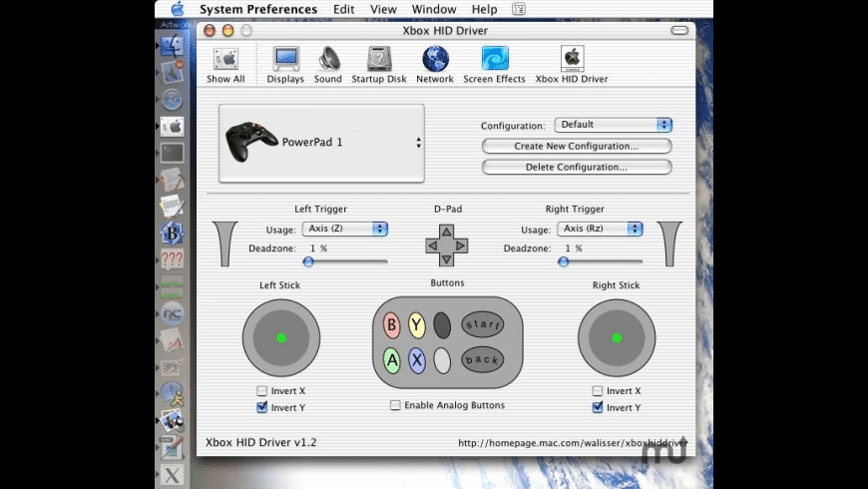Open the Configuration dropdown set to Default
The width and height of the screenshot is (868, 489).
pyautogui.click(x=614, y=125)
